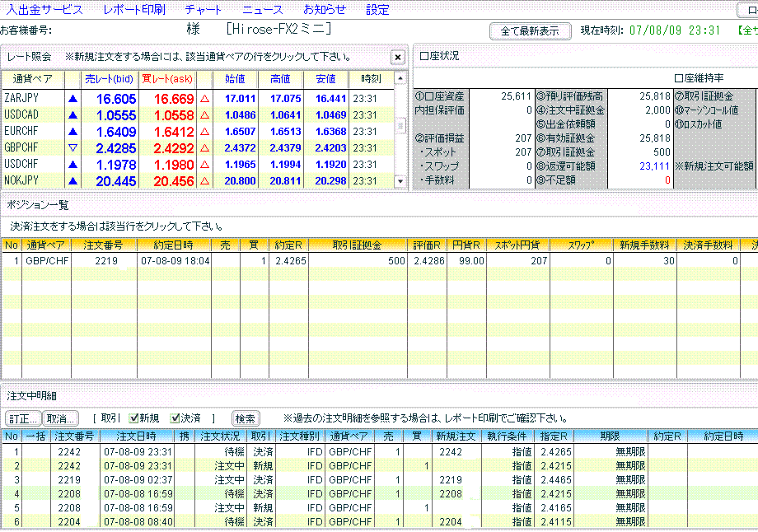Click the ZARJPY red triangle icon
This screenshot has height=532, width=758.
tap(204, 99)
